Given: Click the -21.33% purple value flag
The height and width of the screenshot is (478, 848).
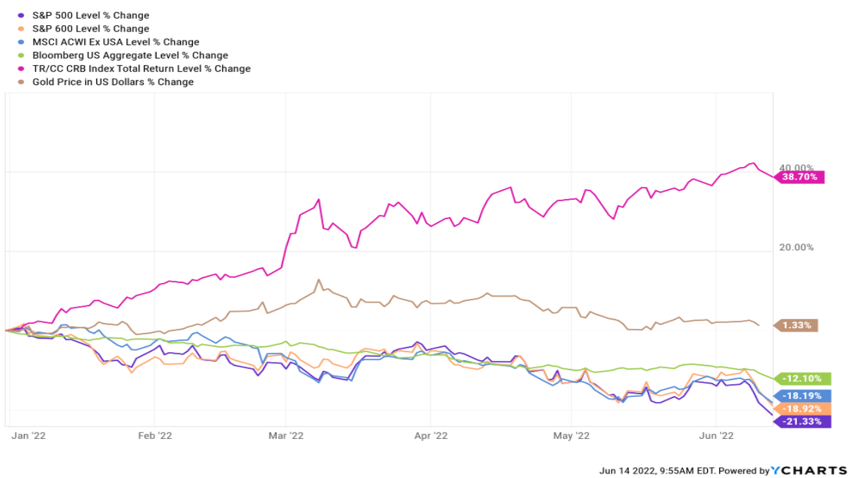Looking at the screenshot, I should (x=801, y=422).
